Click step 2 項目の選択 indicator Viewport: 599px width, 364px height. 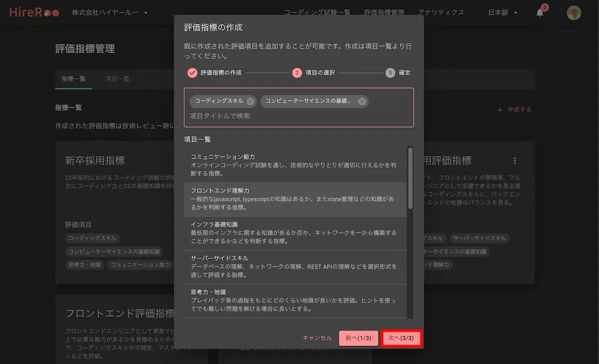click(x=297, y=73)
